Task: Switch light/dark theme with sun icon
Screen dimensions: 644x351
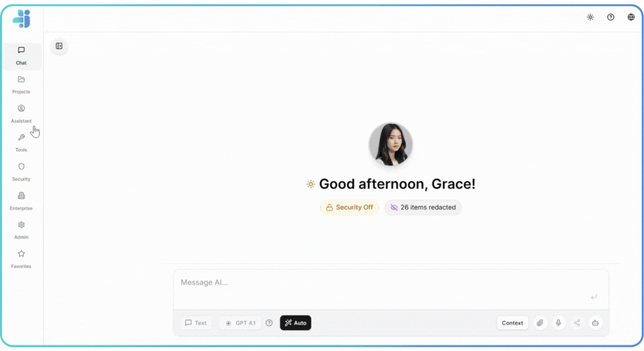Action: [590, 17]
